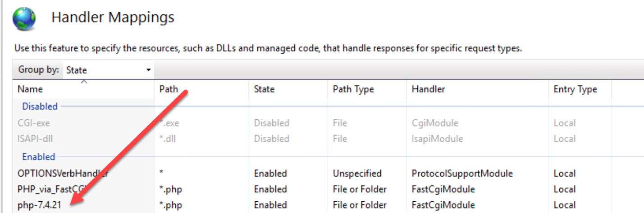This screenshot has width=644, height=213.
Task: Sort by the Handler column header
Action: (x=428, y=89)
